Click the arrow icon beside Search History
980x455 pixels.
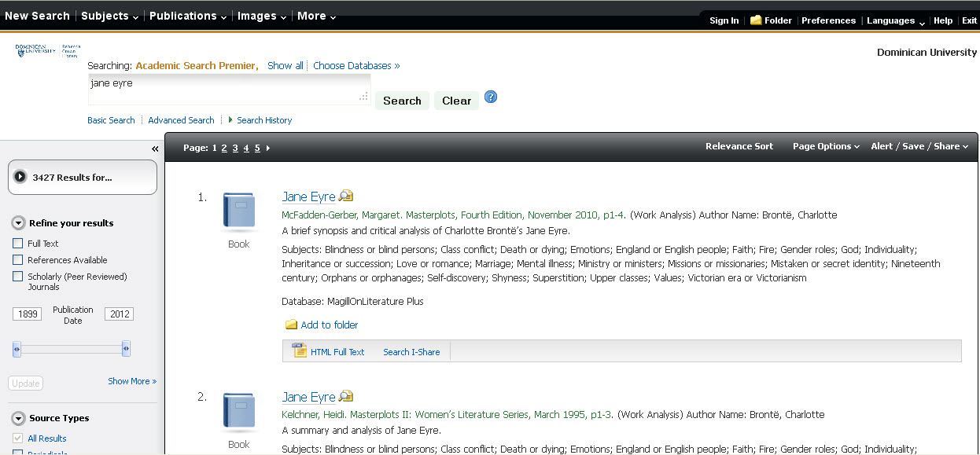coord(230,120)
